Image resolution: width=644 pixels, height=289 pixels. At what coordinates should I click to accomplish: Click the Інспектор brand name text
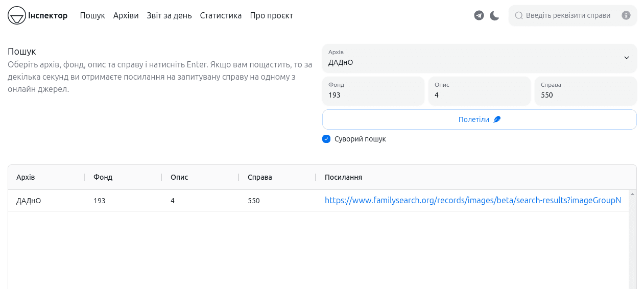pyautogui.click(x=48, y=16)
